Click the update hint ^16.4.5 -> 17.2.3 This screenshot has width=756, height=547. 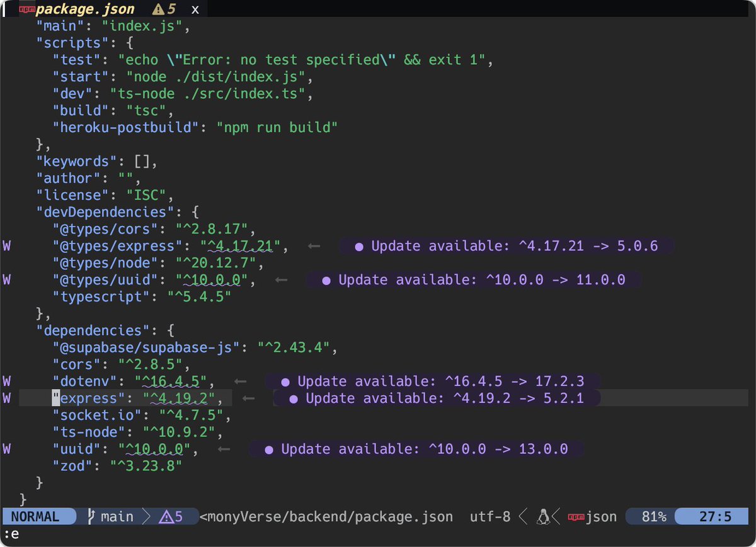(433, 381)
